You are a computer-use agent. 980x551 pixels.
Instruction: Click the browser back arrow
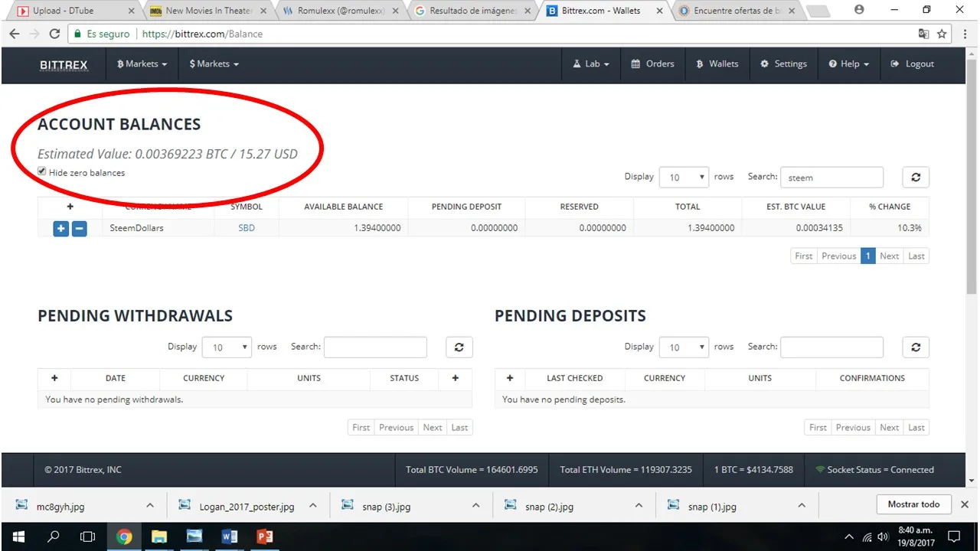tap(14, 34)
